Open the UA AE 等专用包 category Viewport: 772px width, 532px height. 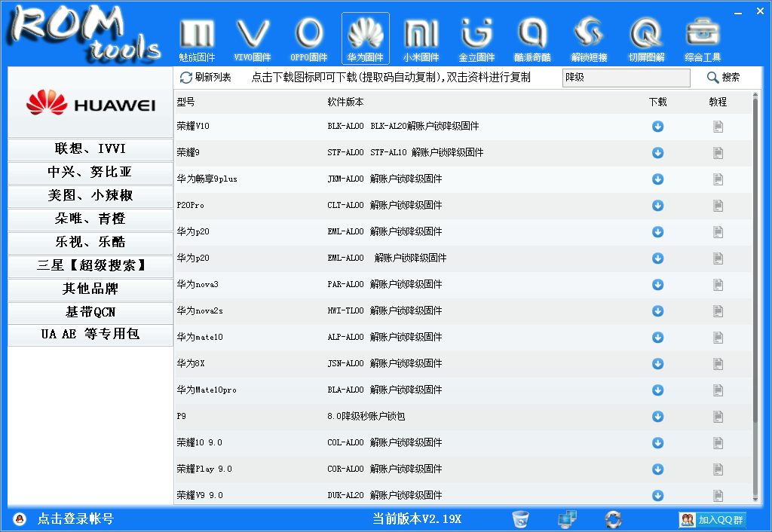[x=90, y=334]
